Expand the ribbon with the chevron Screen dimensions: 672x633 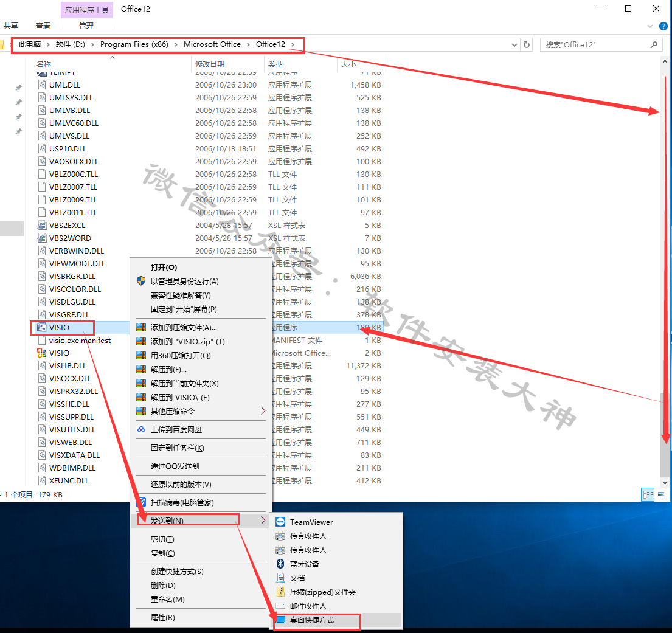coord(649,26)
